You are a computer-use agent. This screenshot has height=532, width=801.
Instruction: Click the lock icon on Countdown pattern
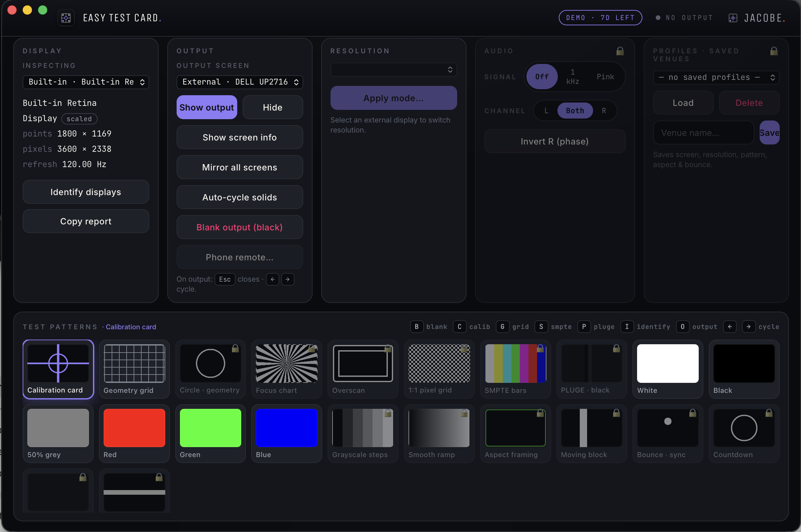(769, 413)
